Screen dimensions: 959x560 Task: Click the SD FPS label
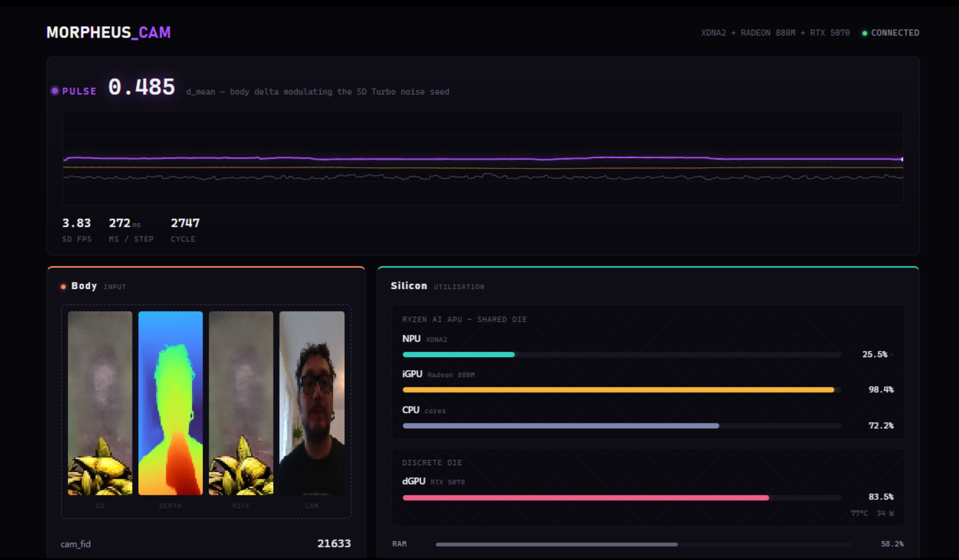pyautogui.click(x=77, y=239)
